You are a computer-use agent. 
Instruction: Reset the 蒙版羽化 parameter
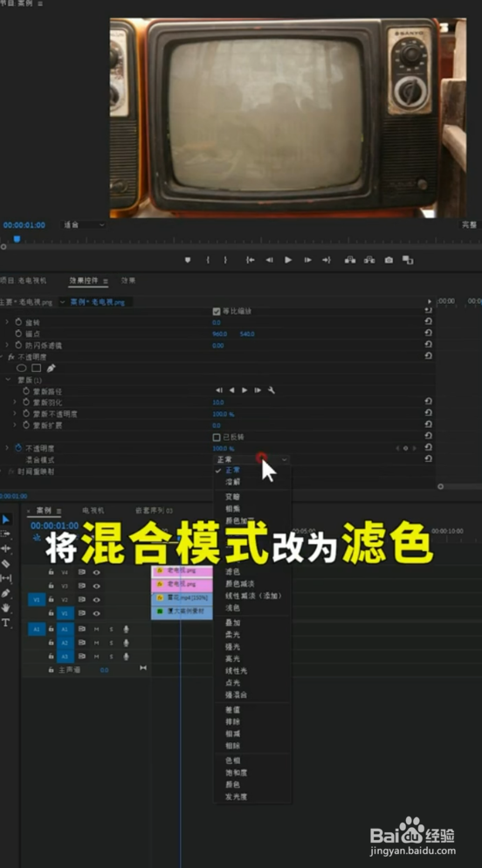(x=429, y=403)
